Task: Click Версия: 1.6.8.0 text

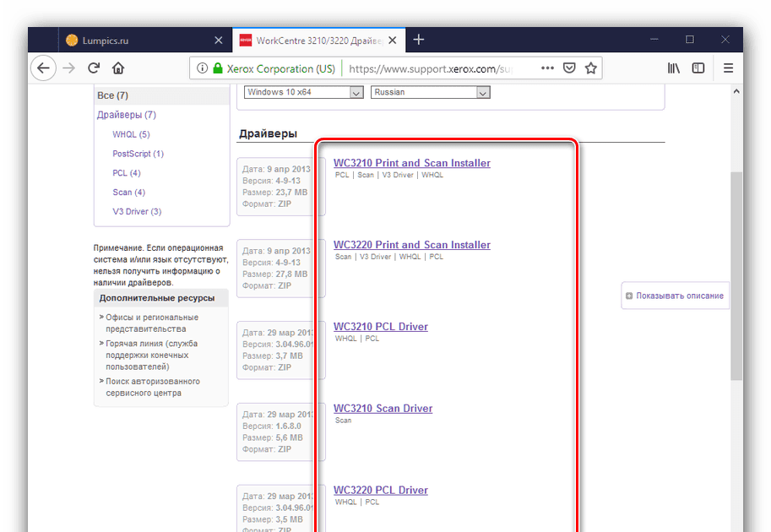Action: coord(272,426)
